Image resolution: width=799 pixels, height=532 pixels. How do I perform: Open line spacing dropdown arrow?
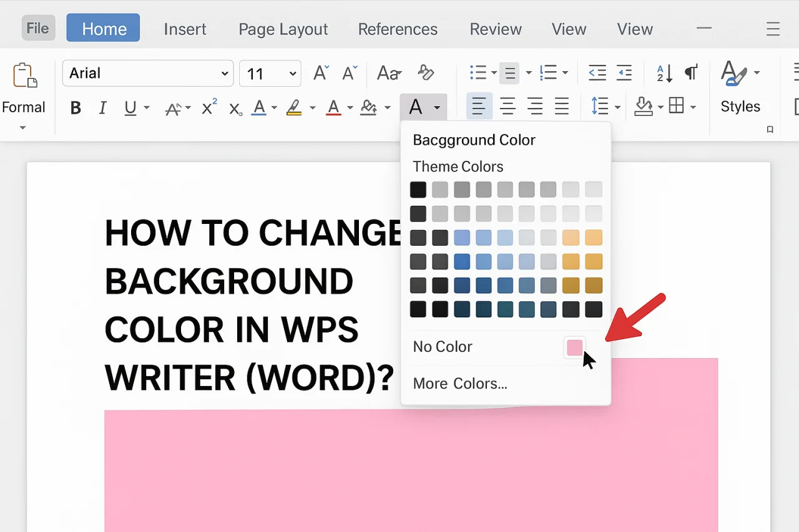click(617, 108)
